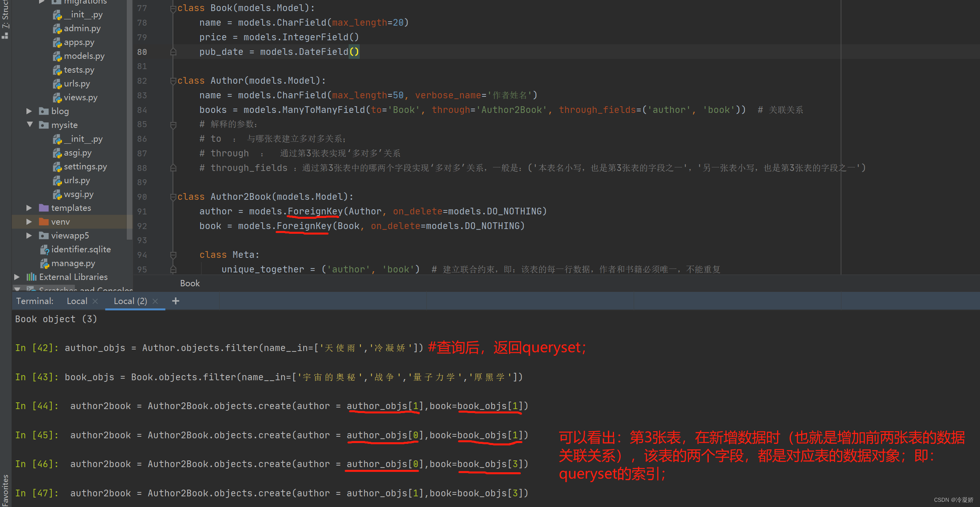Open views.py in the project tree

81,98
